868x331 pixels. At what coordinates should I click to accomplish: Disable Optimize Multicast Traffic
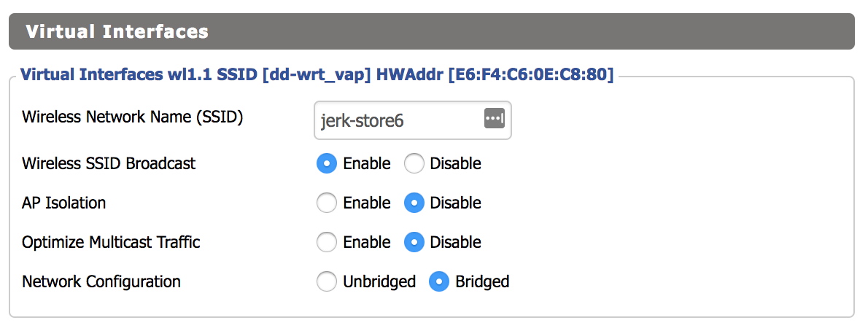(414, 242)
